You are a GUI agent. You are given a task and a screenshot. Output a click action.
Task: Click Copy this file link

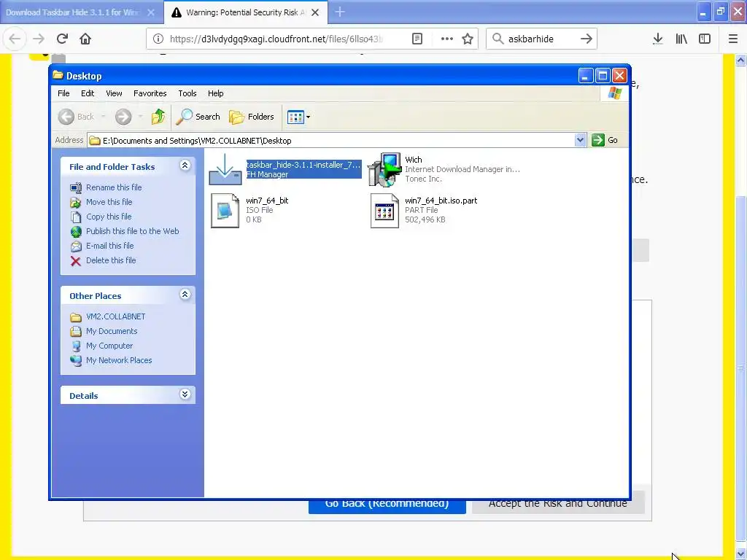pyautogui.click(x=109, y=217)
